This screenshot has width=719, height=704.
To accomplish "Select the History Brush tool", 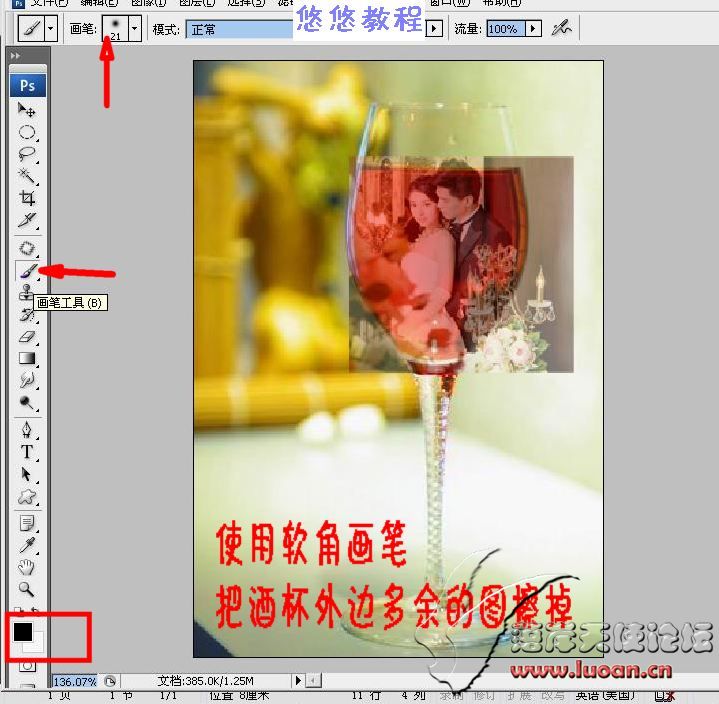I will point(27,315).
